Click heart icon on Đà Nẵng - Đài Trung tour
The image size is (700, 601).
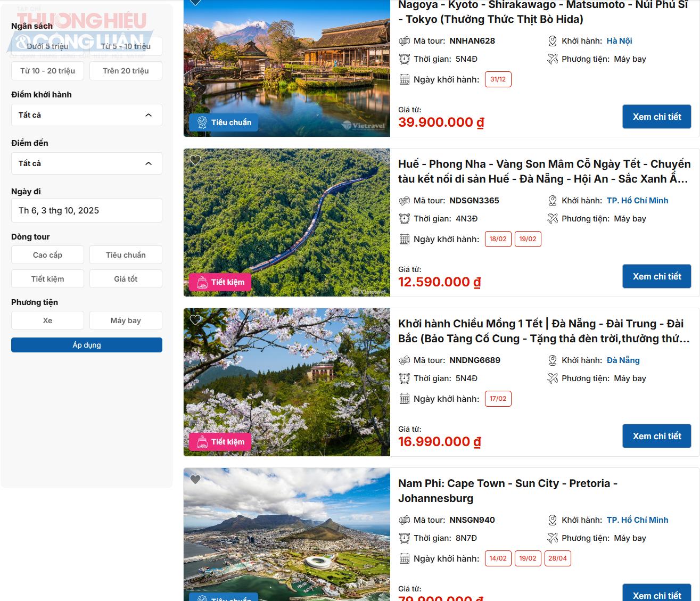(x=195, y=320)
